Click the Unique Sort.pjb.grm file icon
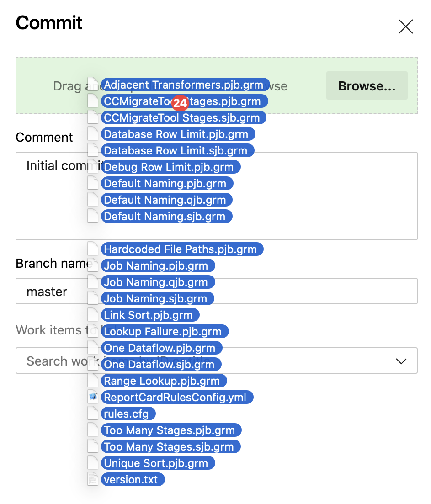The width and height of the screenshot is (431, 504). (93, 463)
